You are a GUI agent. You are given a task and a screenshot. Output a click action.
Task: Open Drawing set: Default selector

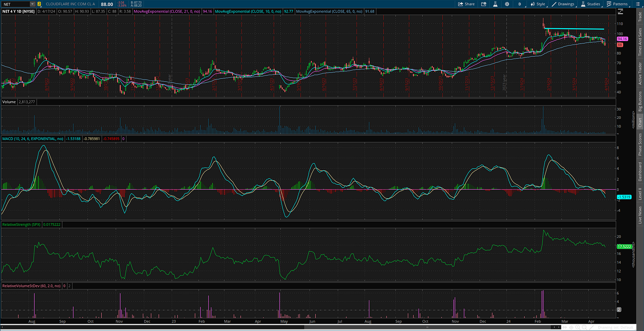616,327
